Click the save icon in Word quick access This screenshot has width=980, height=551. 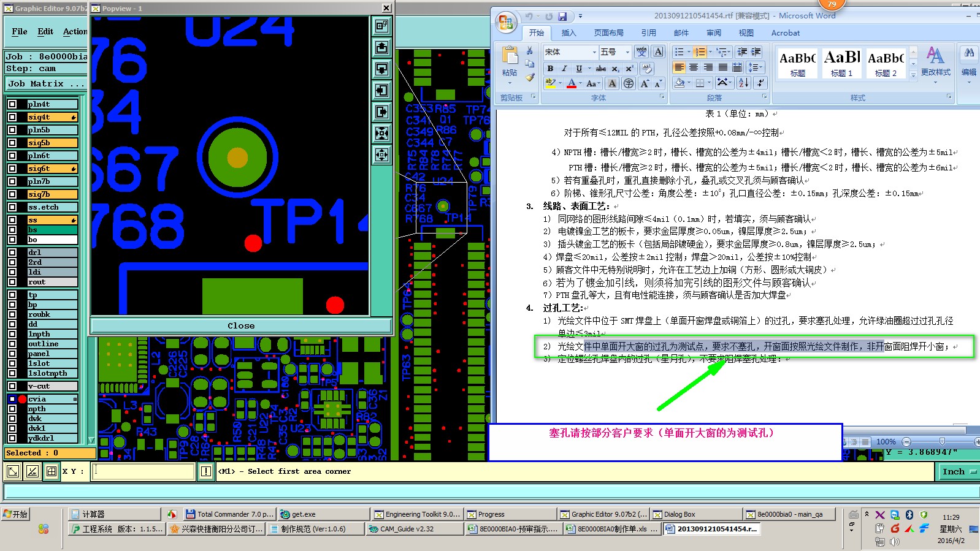[562, 17]
